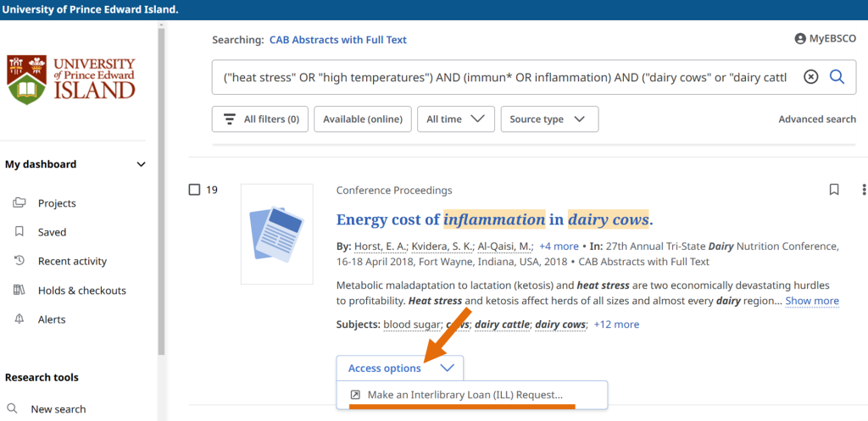
Task: Expand the All time date dropdown
Action: coord(459,119)
